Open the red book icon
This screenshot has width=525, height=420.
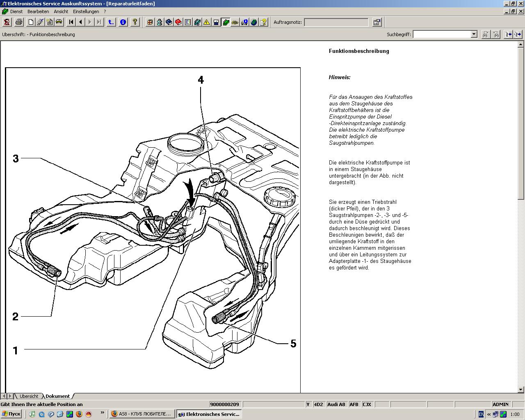178,22
